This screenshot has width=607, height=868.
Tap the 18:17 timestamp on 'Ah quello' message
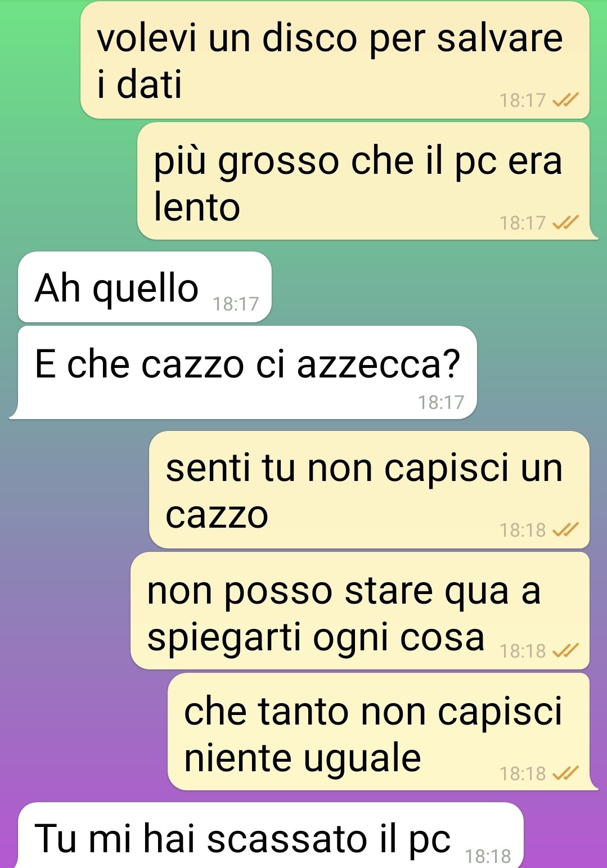point(236,304)
